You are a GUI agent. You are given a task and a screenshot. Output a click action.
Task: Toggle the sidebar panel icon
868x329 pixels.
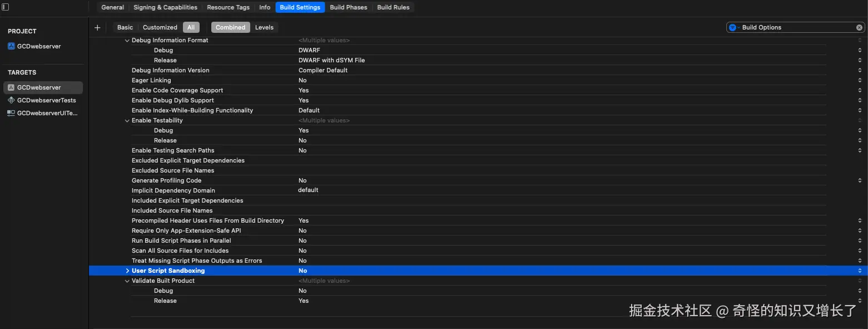pyautogui.click(x=5, y=7)
